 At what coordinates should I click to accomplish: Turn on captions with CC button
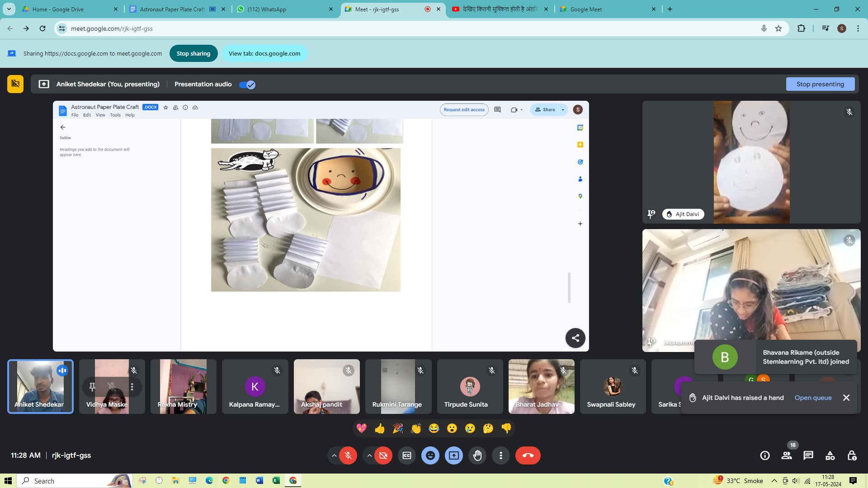406,455
